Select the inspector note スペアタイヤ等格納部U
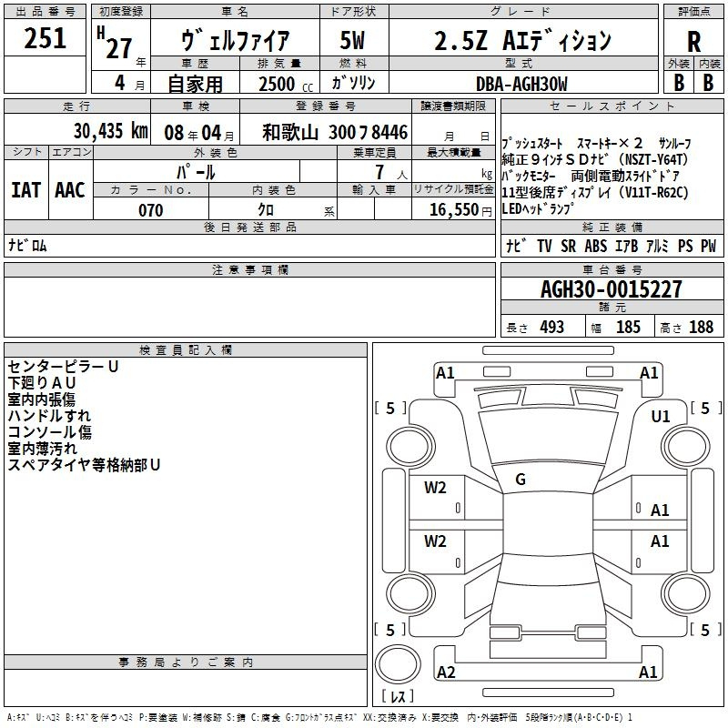Screen dimensions: 728x728 [84, 465]
